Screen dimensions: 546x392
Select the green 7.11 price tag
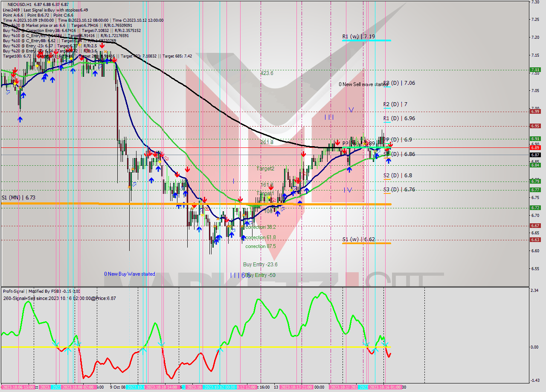click(535, 69)
